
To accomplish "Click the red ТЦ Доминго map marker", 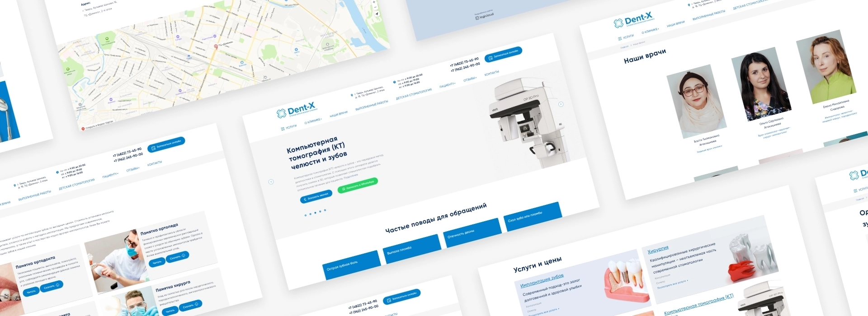I will [216, 46].
